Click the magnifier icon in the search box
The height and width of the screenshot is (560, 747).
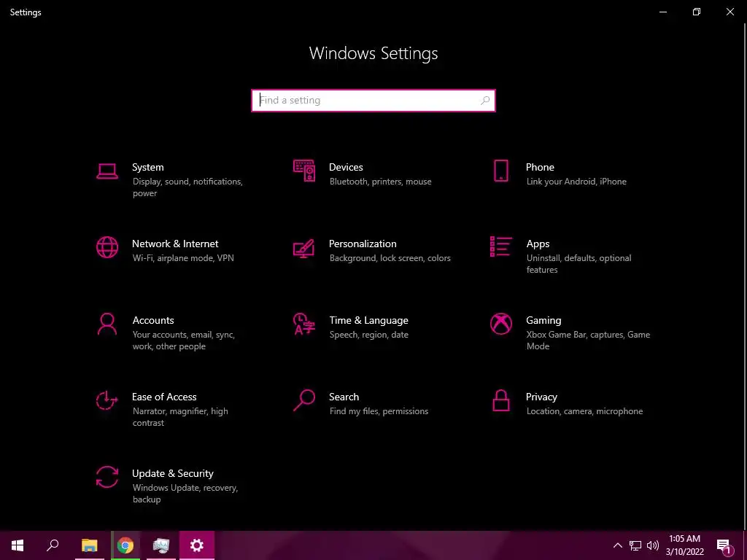coord(485,101)
